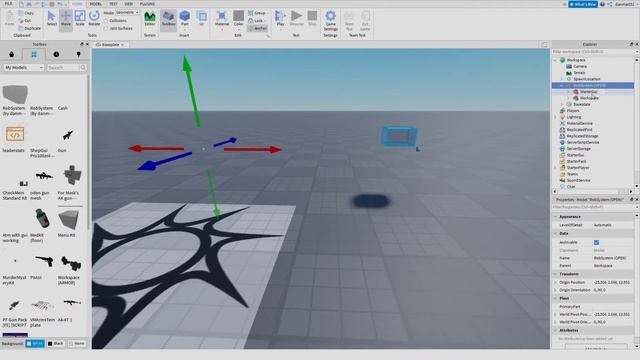Screen dimensions: 640x360
Task: Open the Terrain Editor
Action: (150, 18)
